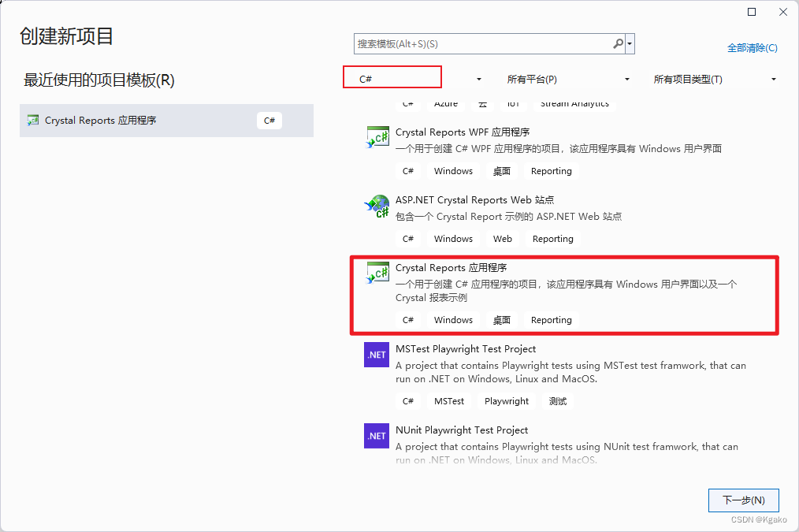The image size is (799, 532).
Task: Clear all filters with 全部清除(C)
Action: point(753,48)
